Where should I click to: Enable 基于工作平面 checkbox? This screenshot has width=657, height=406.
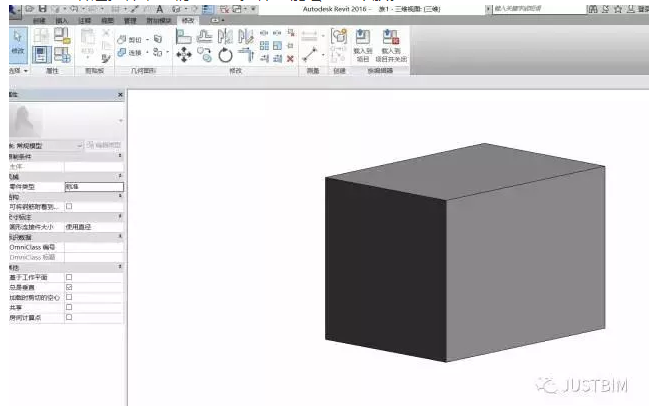pos(69,277)
